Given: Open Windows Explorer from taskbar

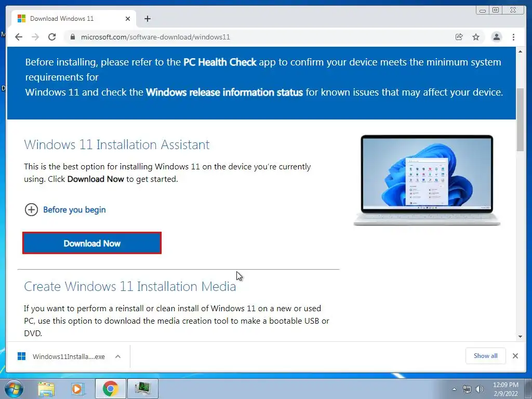Looking at the screenshot, I should pos(46,389).
